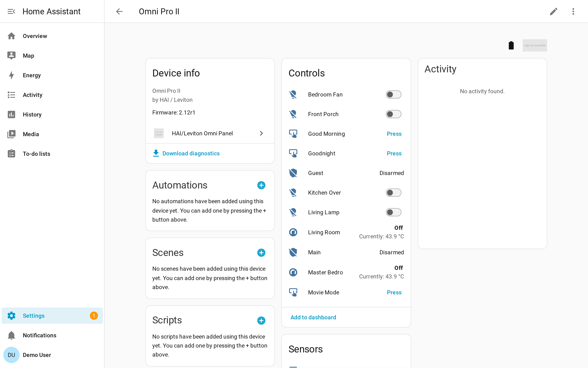Screen dimensions: 588x368
Task: Open the Demo User profile
Action: click(52, 355)
